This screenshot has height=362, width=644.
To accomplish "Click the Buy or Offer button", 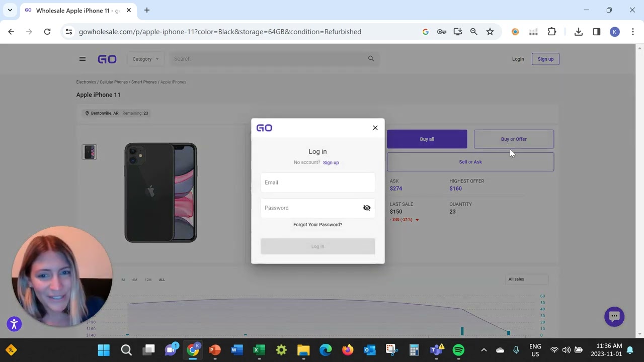I will 514,139.
